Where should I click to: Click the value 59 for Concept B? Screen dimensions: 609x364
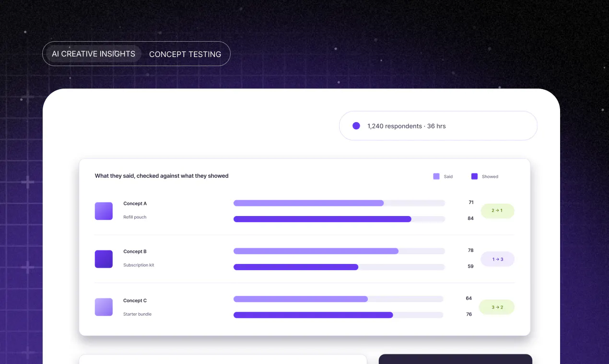pyautogui.click(x=471, y=266)
